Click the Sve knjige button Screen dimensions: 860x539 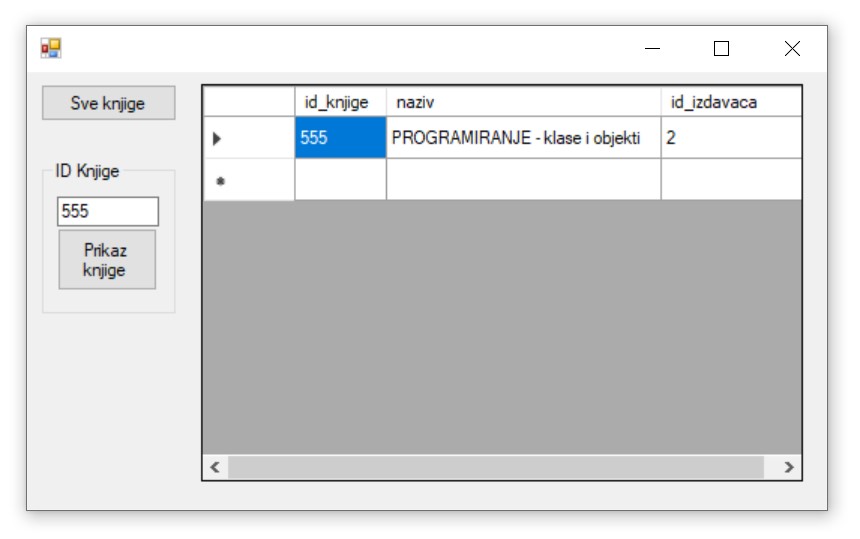click(x=108, y=103)
